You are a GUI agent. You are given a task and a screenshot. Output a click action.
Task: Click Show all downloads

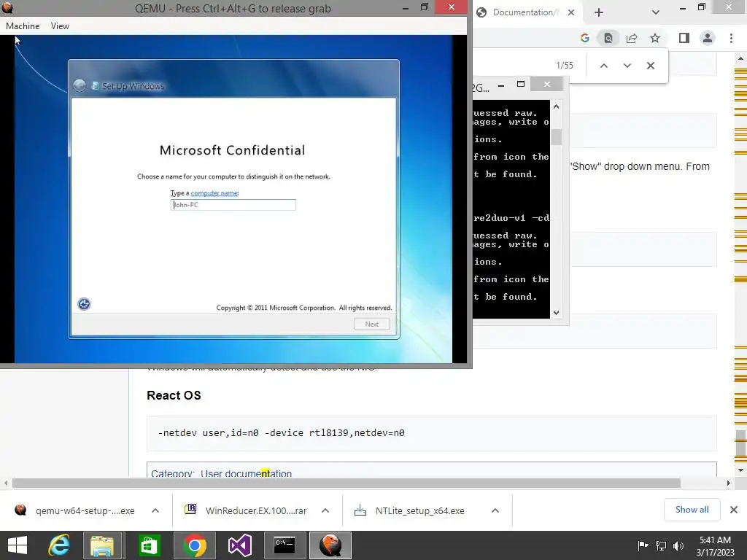coord(692,510)
